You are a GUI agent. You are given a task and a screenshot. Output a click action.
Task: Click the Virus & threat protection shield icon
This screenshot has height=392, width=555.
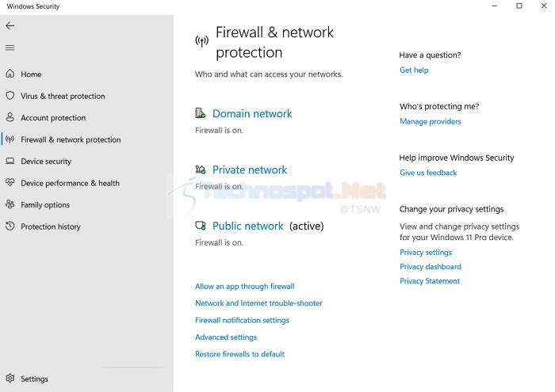click(x=10, y=96)
